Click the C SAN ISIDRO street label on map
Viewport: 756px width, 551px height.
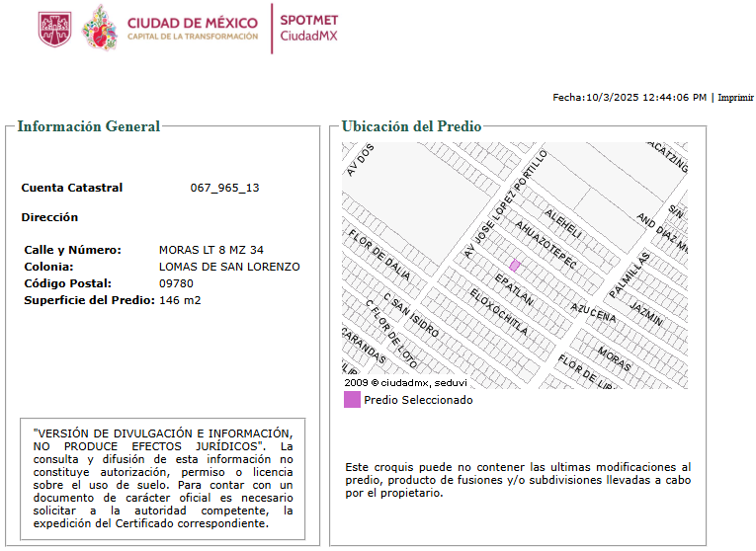point(411,315)
